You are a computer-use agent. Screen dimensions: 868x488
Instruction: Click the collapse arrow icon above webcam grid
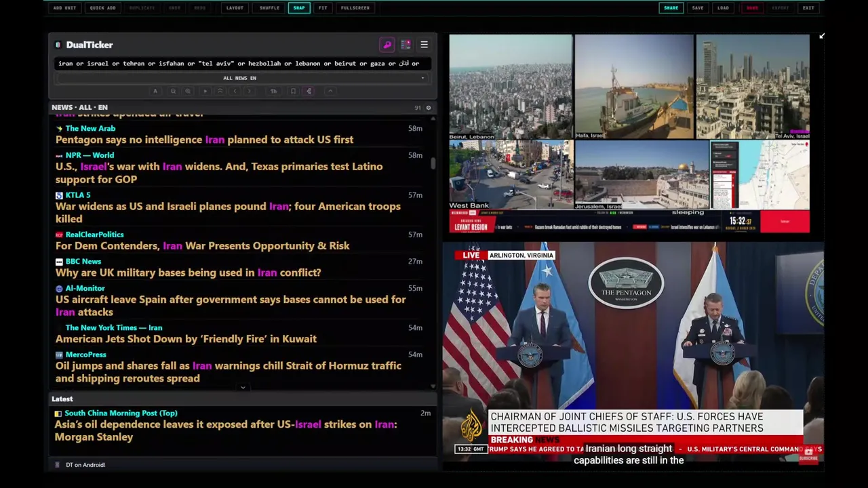[x=821, y=36]
